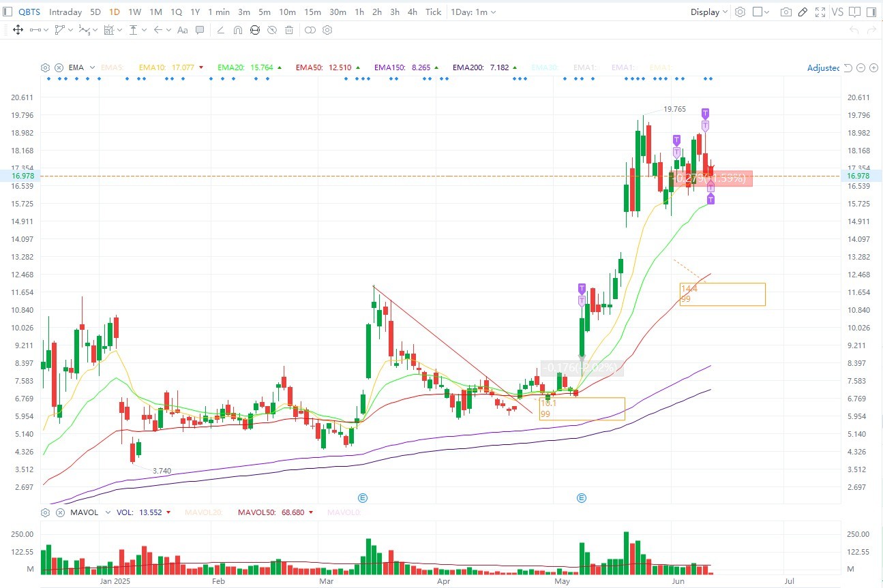Hide all drawings with crossed-eye icon

pyautogui.click(x=272, y=30)
